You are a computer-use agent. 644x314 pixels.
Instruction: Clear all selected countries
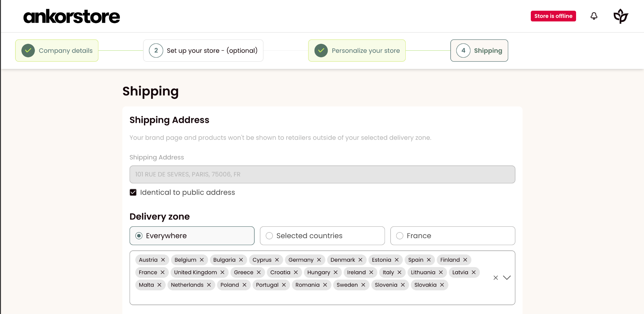496,278
